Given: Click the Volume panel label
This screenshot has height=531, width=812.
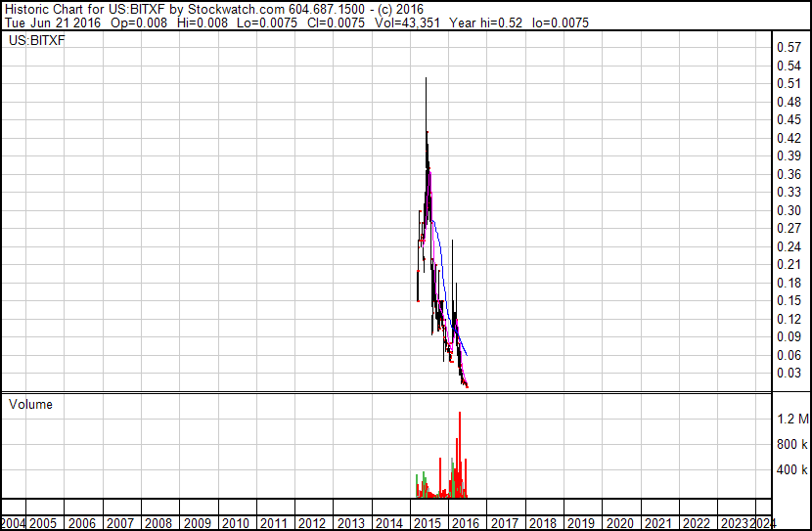Looking at the screenshot, I should [30, 404].
